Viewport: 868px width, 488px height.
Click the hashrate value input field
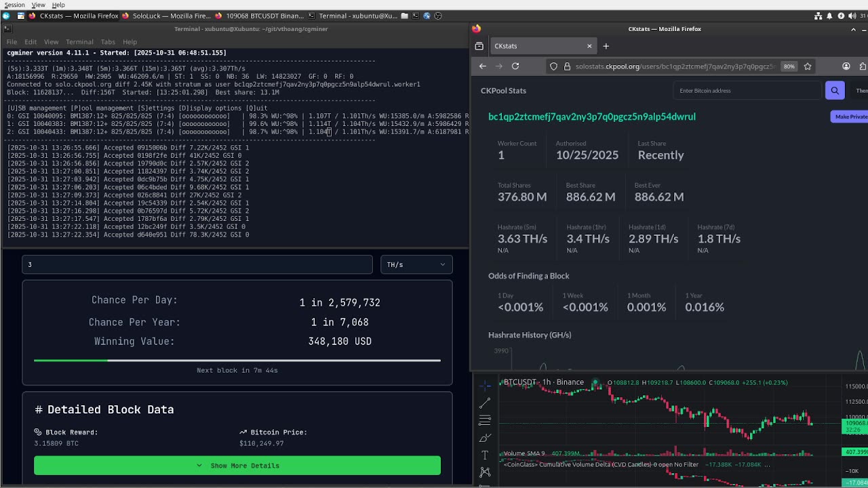tap(197, 264)
